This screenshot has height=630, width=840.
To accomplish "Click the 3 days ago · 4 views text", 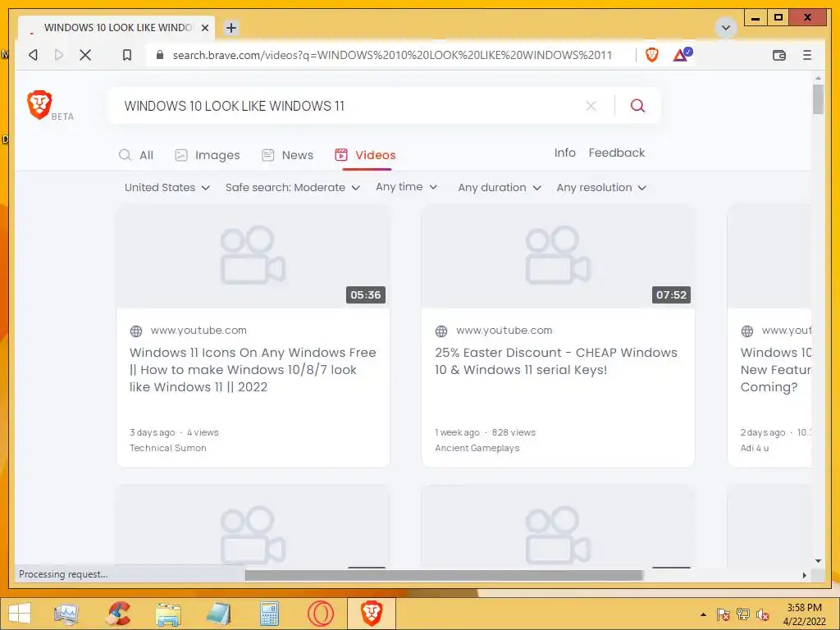I will pos(174,432).
